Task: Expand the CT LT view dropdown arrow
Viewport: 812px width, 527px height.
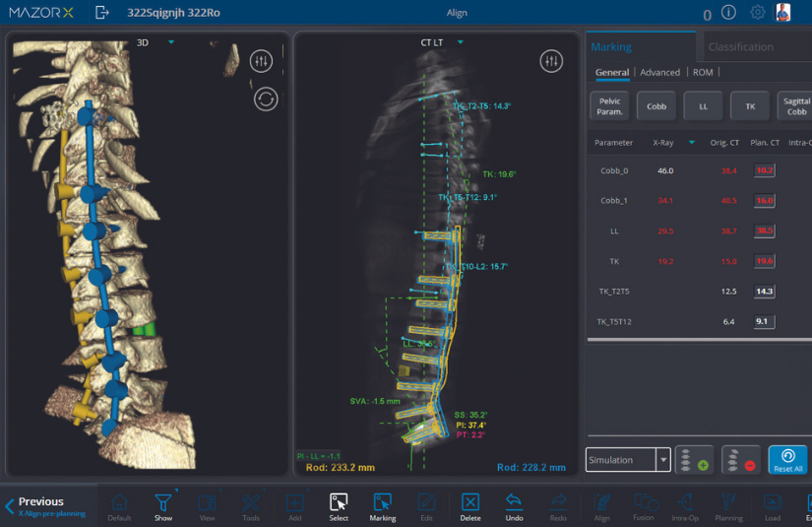Action: click(x=460, y=42)
